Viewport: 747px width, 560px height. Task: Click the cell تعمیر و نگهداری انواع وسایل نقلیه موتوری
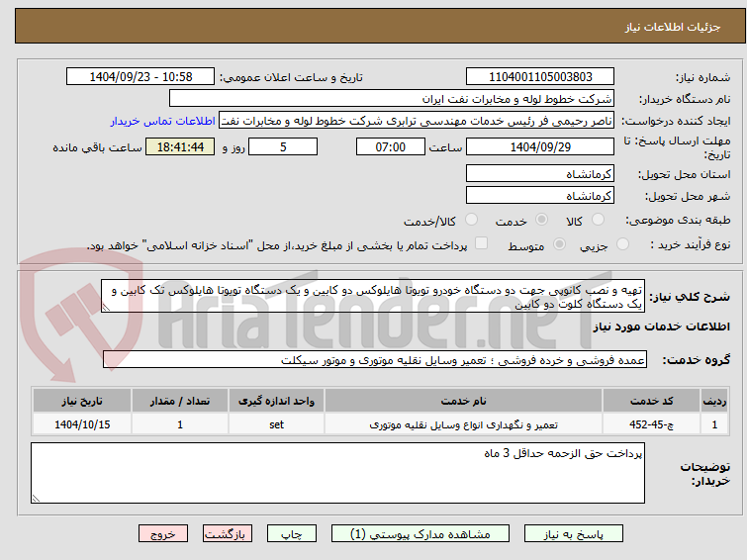(464, 424)
